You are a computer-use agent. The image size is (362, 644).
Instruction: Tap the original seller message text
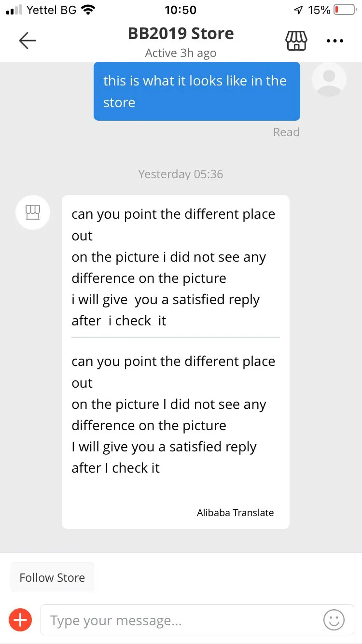point(174,267)
